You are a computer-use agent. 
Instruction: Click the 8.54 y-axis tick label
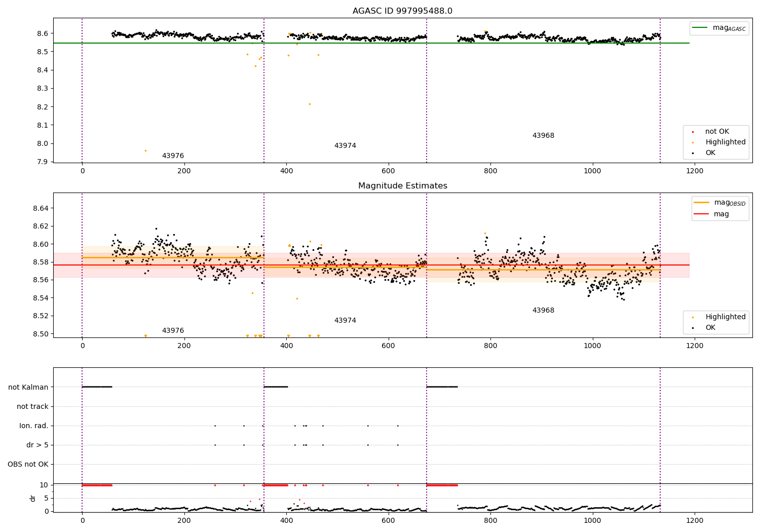pyautogui.click(x=41, y=298)
